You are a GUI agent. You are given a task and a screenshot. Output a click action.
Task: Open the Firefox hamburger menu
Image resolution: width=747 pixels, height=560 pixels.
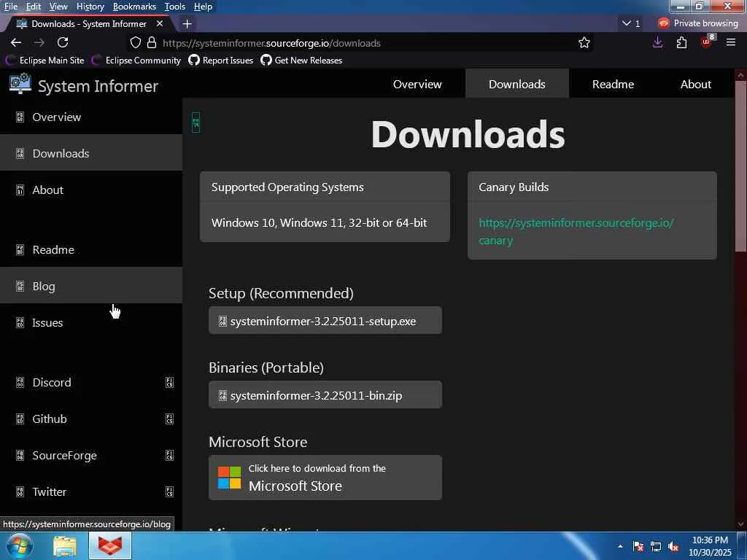click(x=731, y=42)
